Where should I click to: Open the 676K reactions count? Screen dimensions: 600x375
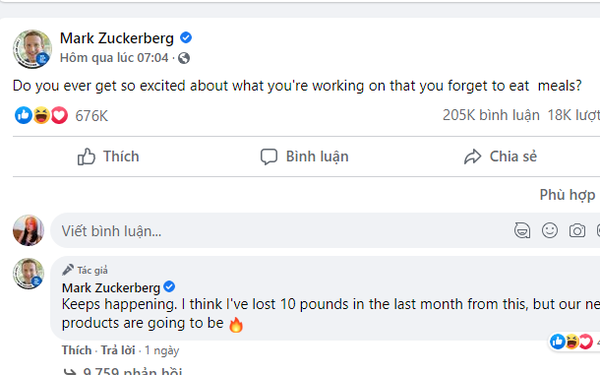[x=91, y=116]
